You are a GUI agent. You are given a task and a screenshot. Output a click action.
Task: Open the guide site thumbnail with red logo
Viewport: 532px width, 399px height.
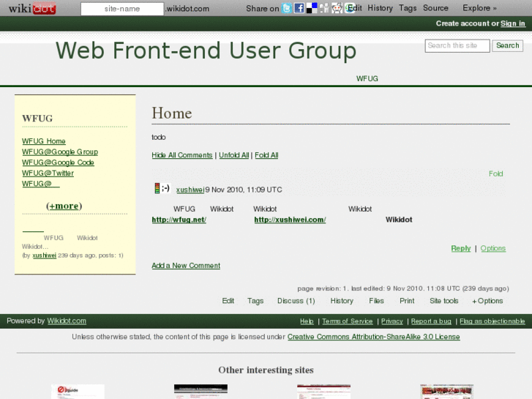[x=78, y=392]
